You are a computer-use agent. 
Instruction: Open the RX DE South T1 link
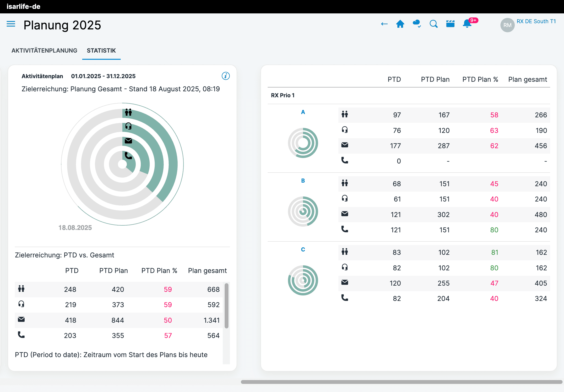(536, 21)
